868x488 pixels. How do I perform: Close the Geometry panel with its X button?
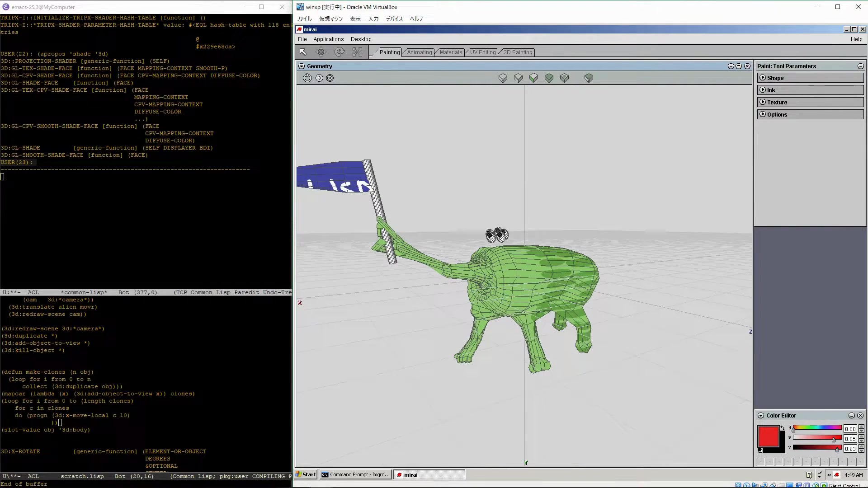[x=747, y=66]
